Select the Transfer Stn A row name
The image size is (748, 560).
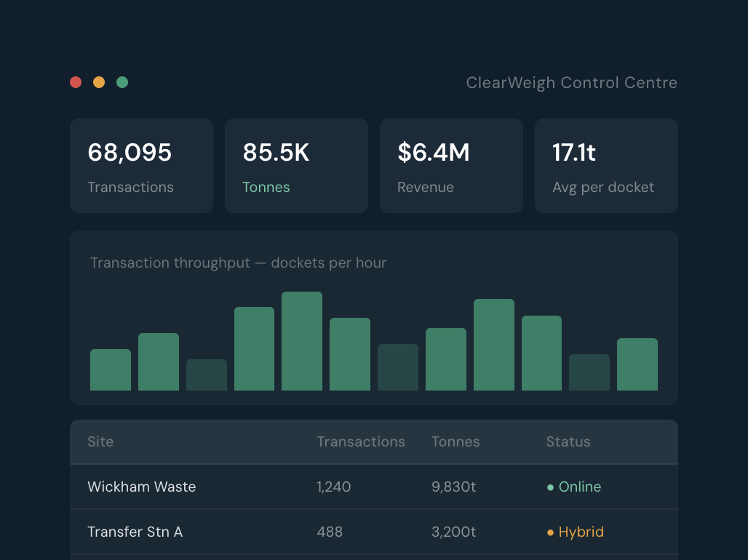pos(135,532)
